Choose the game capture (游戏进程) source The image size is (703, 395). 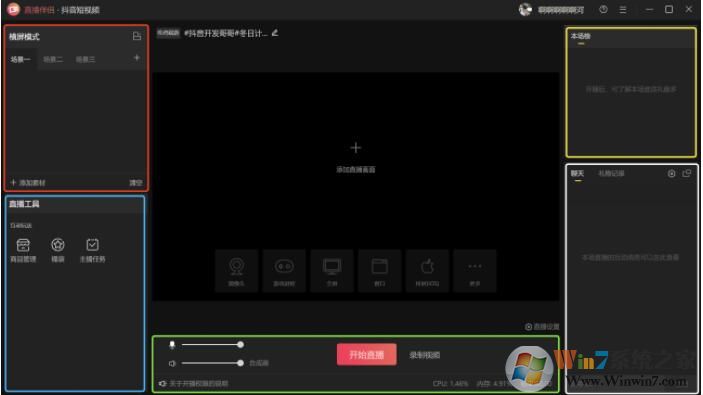pyautogui.click(x=284, y=271)
